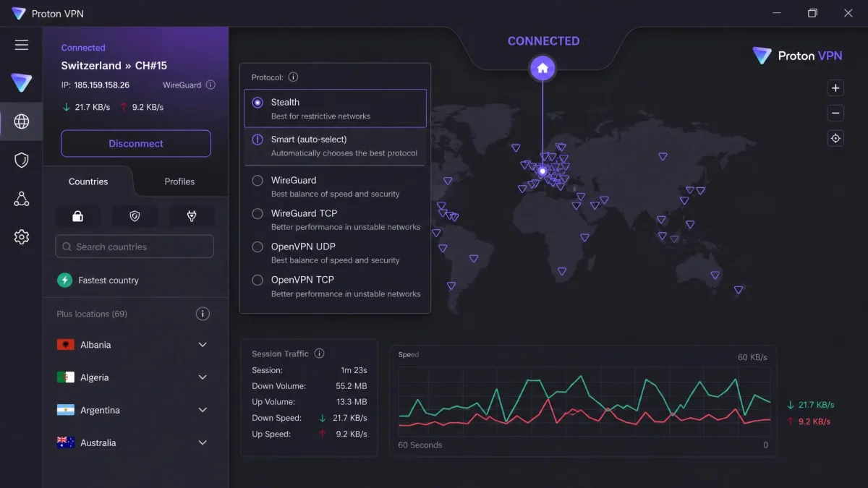Expand the Australia server list

203,442
